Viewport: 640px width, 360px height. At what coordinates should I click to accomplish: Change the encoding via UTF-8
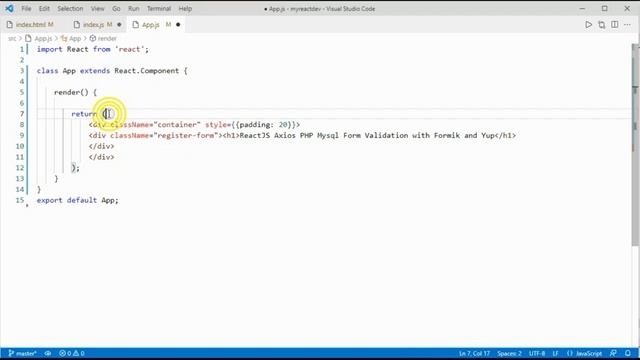pyautogui.click(x=537, y=353)
